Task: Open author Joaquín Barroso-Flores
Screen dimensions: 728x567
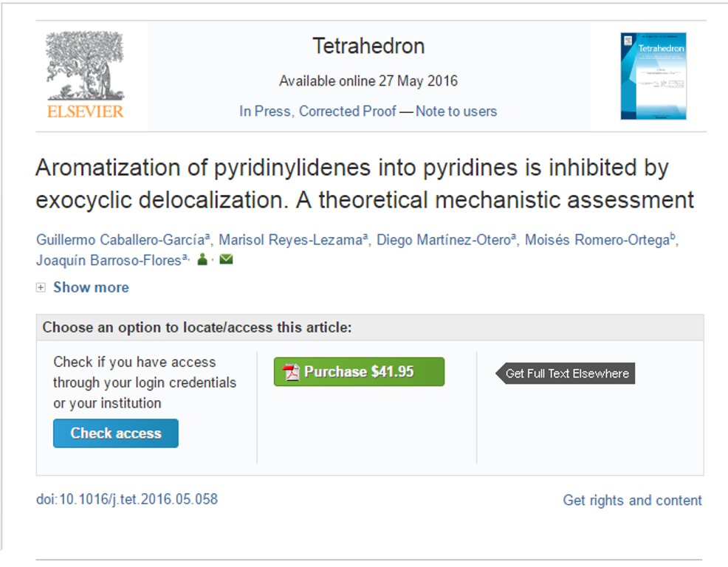Action: click(109, 260)
